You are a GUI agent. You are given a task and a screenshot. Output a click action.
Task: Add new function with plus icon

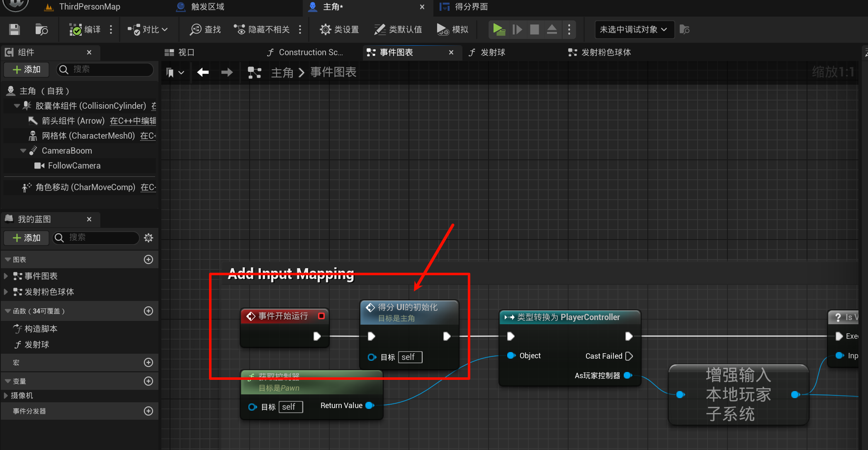tap(148, 311)
